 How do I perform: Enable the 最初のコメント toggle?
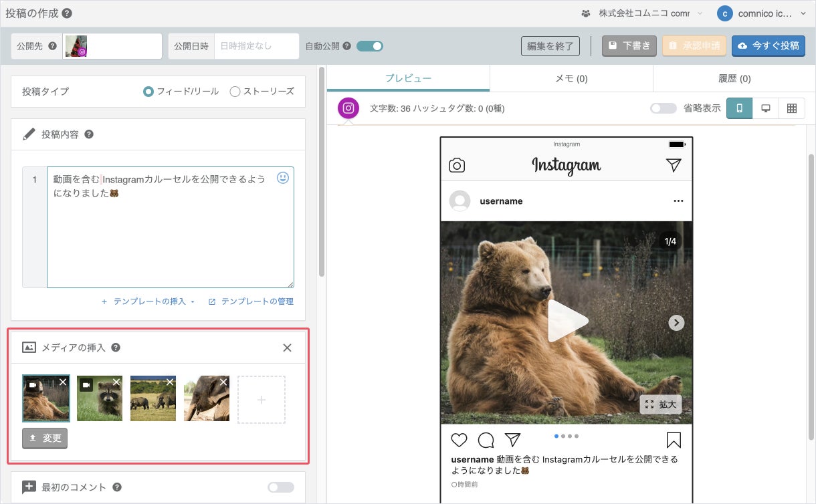click(x=281, y=487)
